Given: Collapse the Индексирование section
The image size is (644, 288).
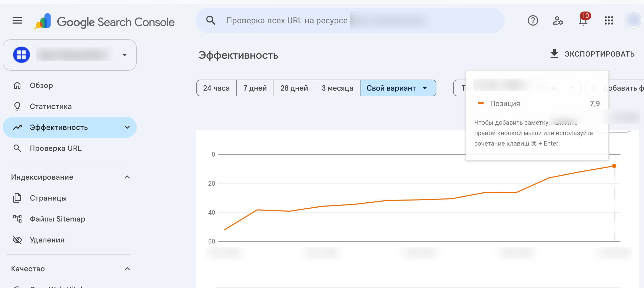Looking at the screenshot, I should click(x=127, y=177).
